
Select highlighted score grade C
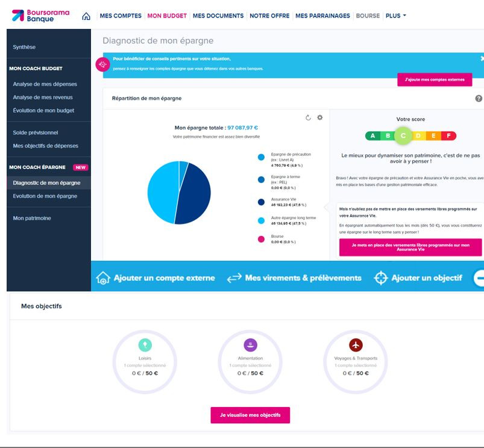(403, 135)
